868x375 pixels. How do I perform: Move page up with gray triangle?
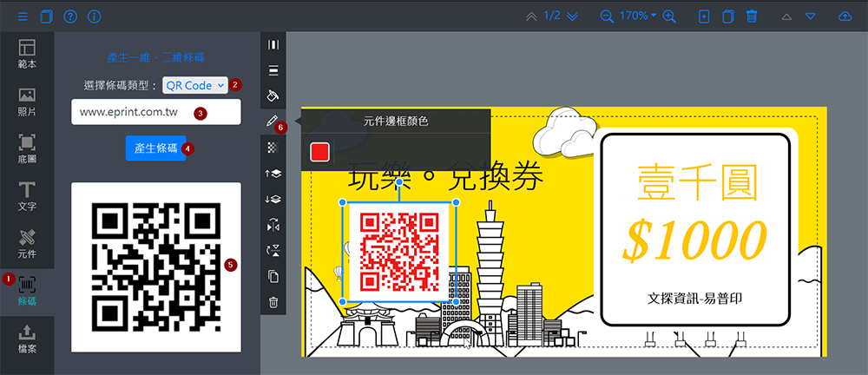tap(786, 16)
